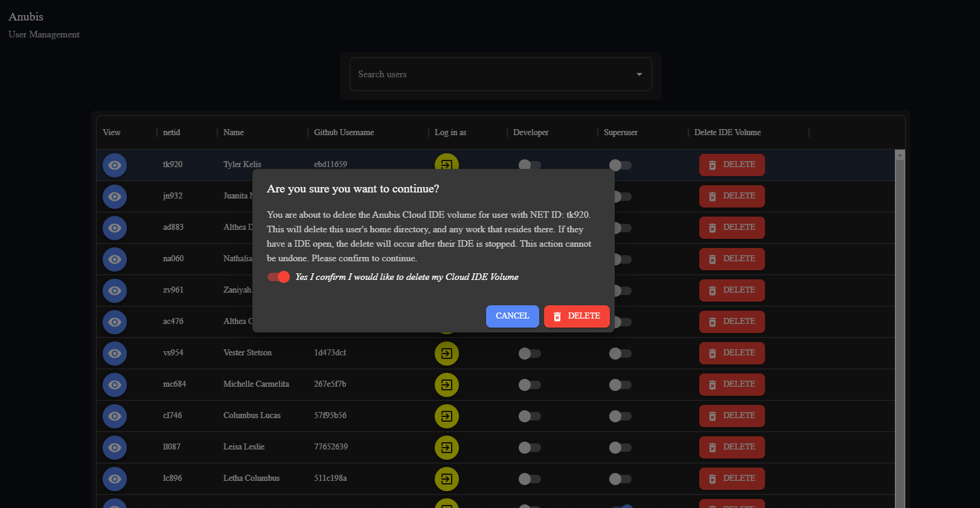Select netid cl746 cell
This screenshot has height=508, width=980.
click(173, 416)
